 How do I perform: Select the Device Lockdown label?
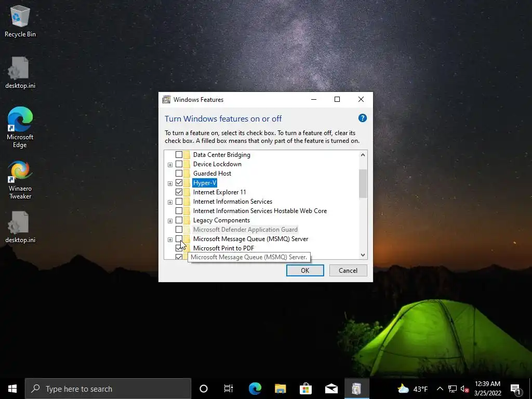click(217, 164)
